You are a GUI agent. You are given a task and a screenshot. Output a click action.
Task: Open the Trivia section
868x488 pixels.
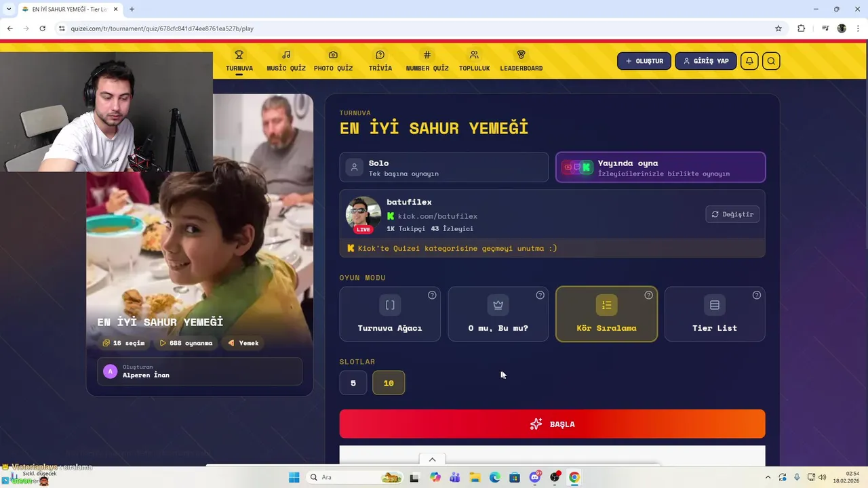[380, 61]
